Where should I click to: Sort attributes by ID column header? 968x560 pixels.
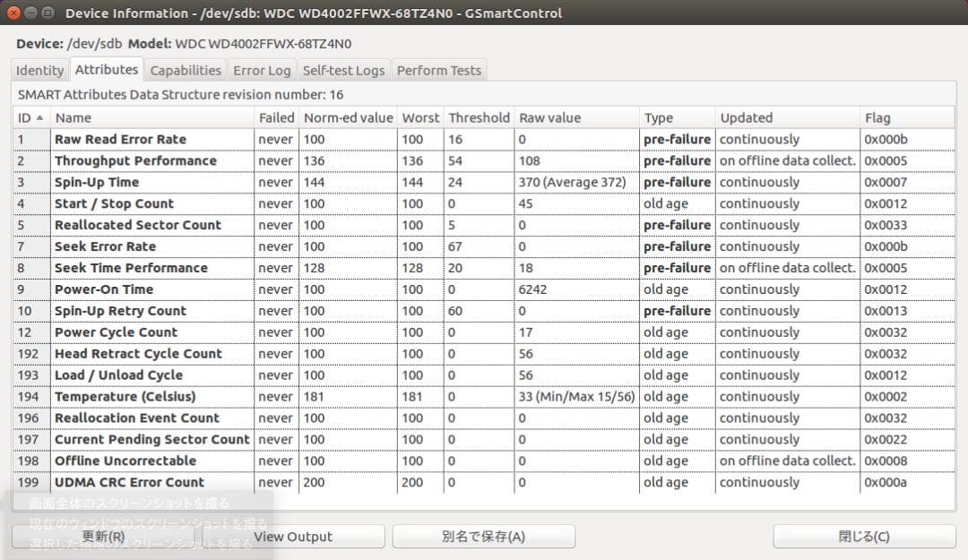pos(31,117)
